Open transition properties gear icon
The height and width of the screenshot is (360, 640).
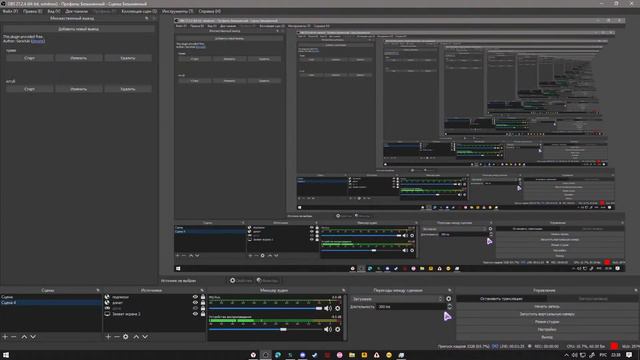click(449, 299)
